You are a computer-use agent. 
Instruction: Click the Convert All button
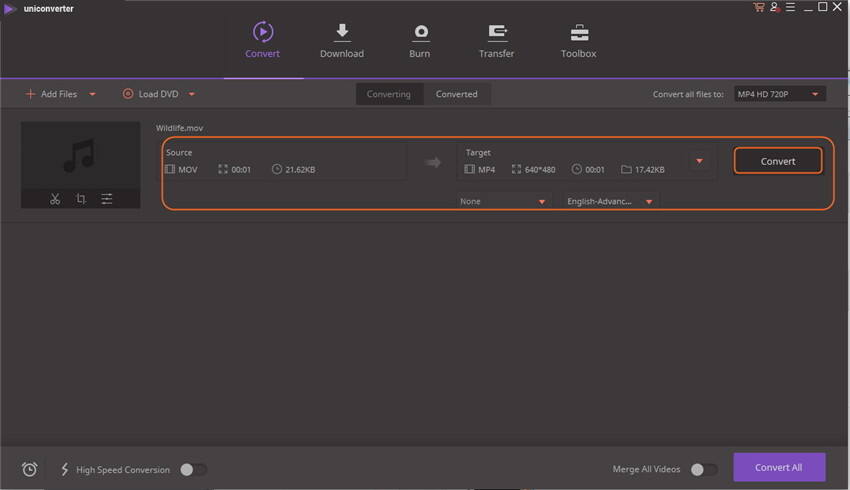(x=779, y=467)
